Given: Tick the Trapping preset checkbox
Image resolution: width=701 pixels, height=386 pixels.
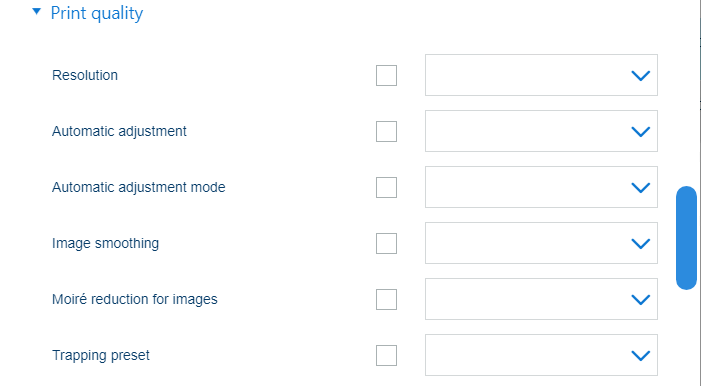Looking at the screenshot, I should [x=386, y=355].
